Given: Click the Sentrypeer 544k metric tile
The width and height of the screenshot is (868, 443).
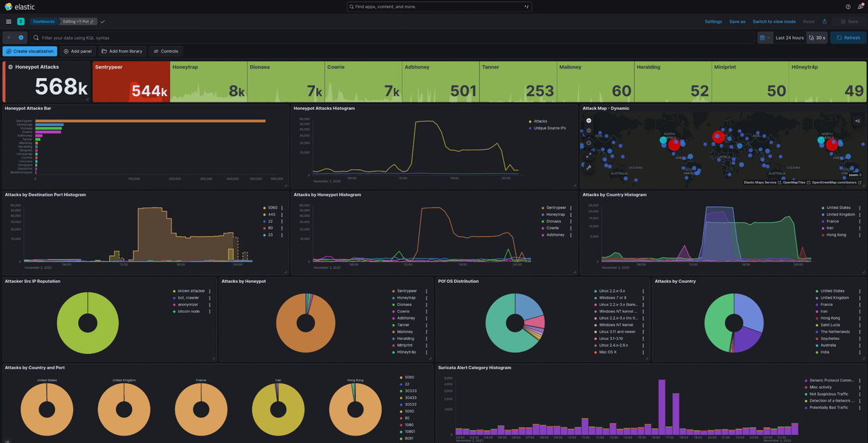Looking at the screenshot, I should pos(131,81).
